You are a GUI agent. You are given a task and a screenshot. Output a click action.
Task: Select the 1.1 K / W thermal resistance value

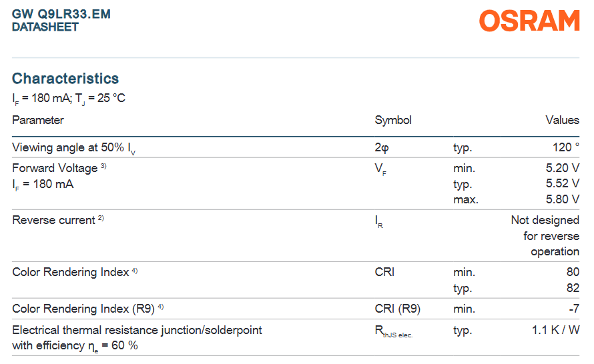pyautogui.click(x=555, y=330)
